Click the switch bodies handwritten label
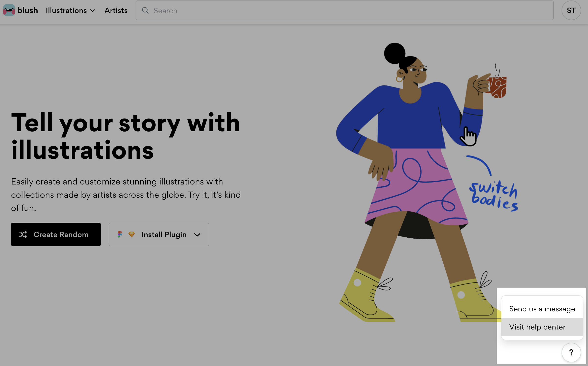Image resolution: width=588 pixels, height=366 pixels. (494, 196)
